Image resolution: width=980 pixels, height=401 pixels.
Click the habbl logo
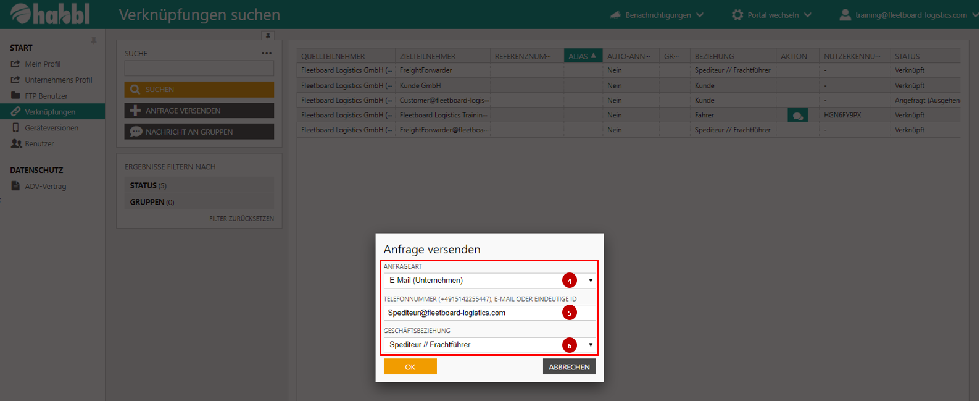pyautogui.click(x=51, y=14)
